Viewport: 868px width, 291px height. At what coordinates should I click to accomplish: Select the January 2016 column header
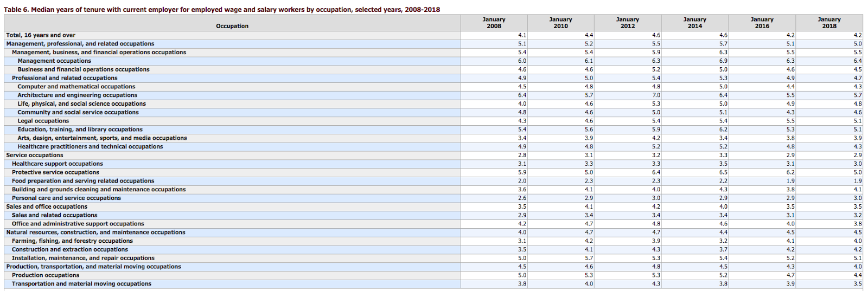click(762, 23)
